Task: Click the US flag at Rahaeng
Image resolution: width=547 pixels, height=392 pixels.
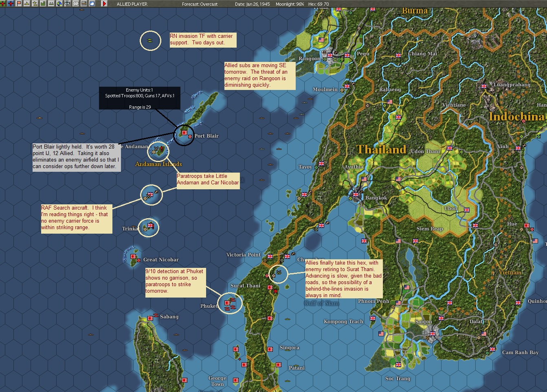Action: pyautogui.click(x=390, y=102)
